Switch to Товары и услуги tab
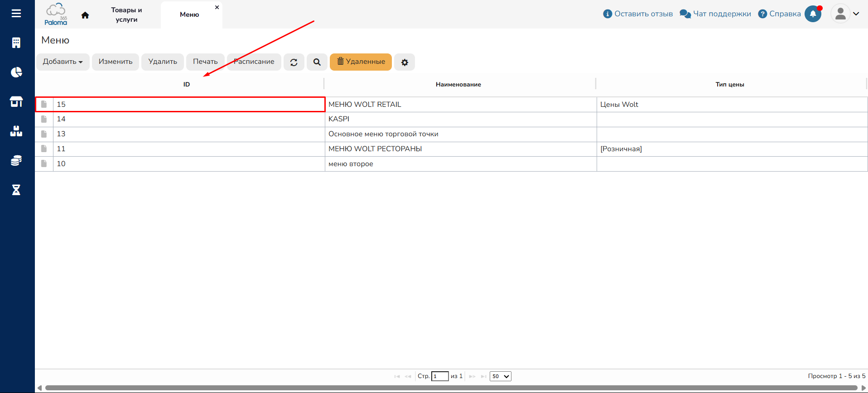This screenshot has height=393, width=868. click(126, 14)
